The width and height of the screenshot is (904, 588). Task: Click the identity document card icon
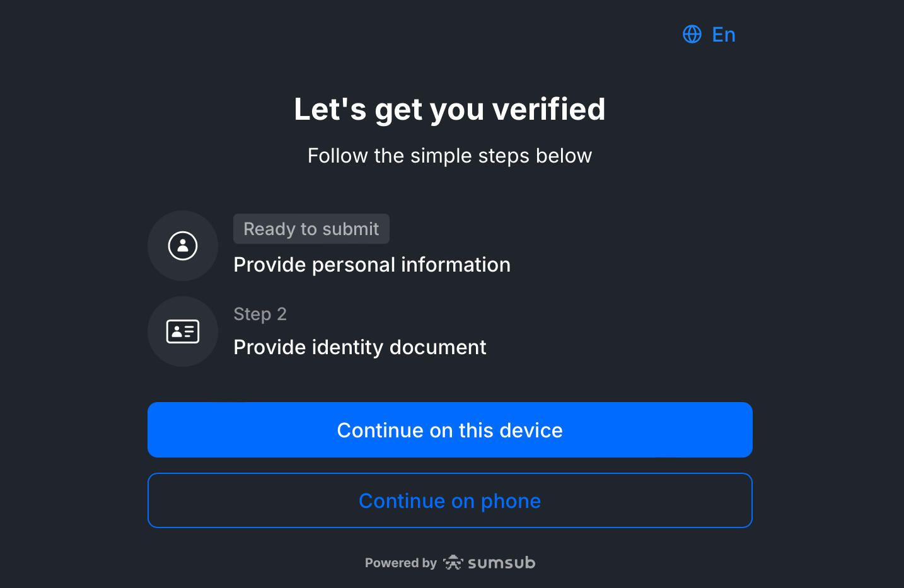(183, 331)
